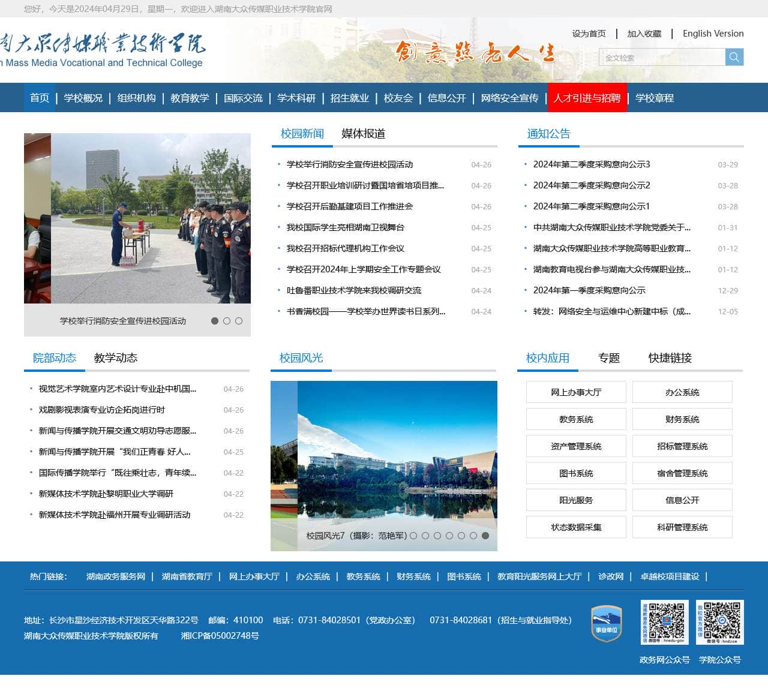768x700 pixels.
Task: Jump to first campus scenery slide dot
Action: tap(413, 536)
